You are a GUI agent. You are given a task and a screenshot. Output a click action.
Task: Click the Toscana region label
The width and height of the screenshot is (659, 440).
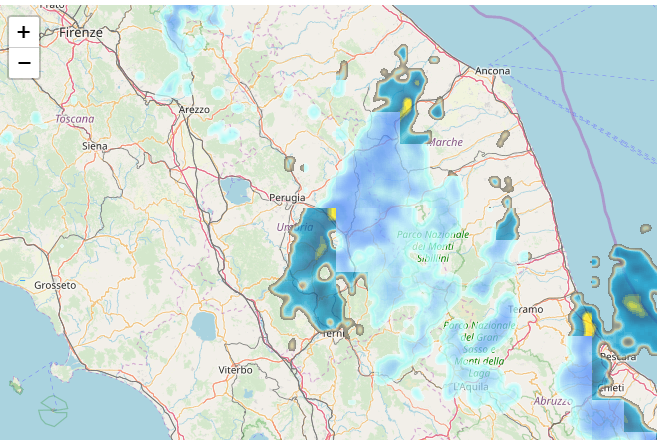click(74, 119)
